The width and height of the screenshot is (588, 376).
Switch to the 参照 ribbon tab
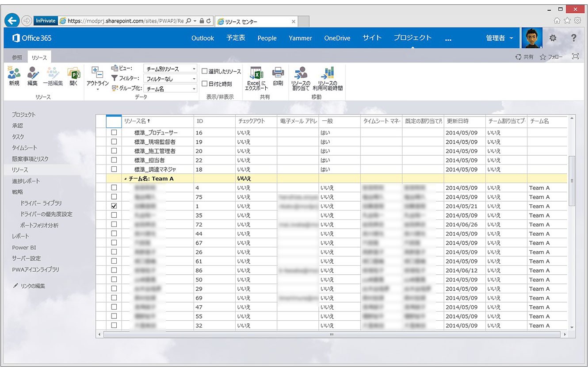[x=17, y=57]
